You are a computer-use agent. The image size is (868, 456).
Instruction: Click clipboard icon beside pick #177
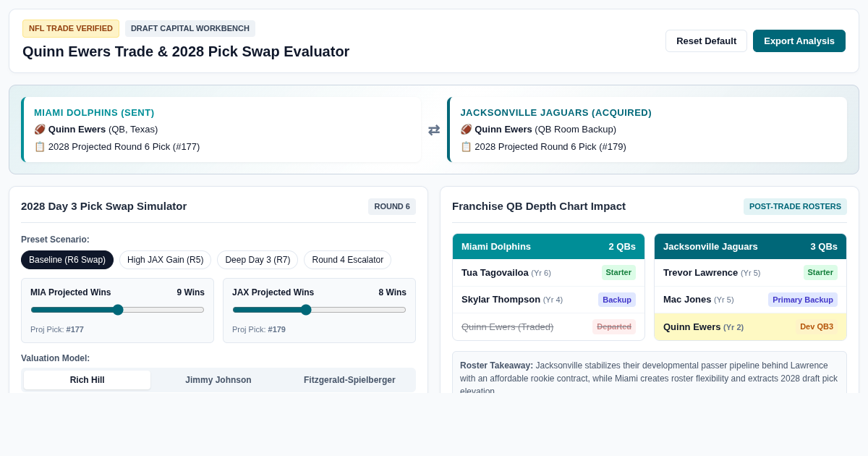coord(40,146)
